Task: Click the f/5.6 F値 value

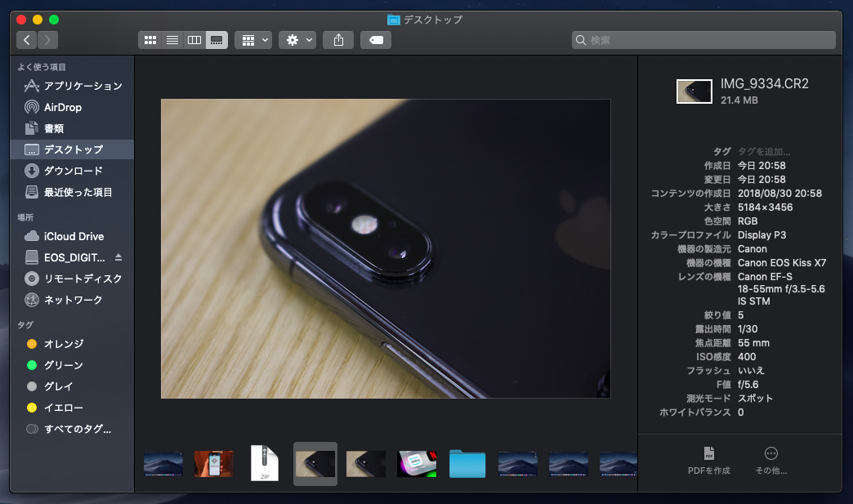Action: pos(748,385)
